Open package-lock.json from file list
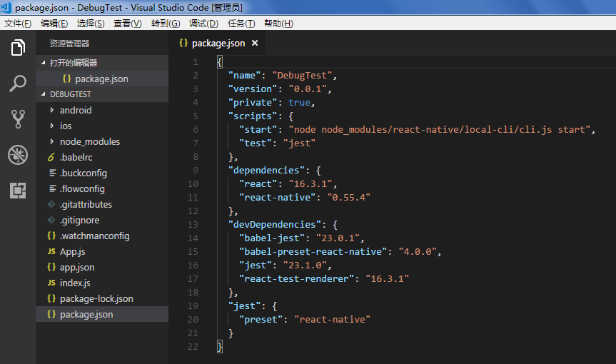 96,298
